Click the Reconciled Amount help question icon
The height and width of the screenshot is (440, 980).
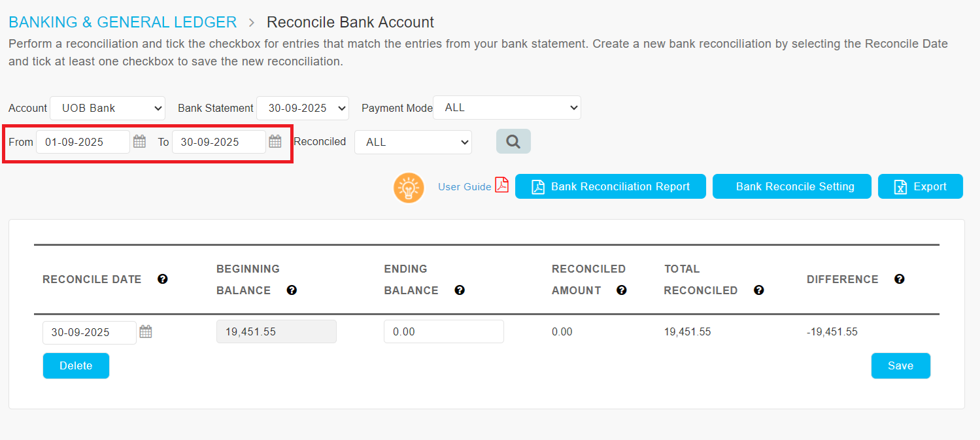(x=622, y=290)
